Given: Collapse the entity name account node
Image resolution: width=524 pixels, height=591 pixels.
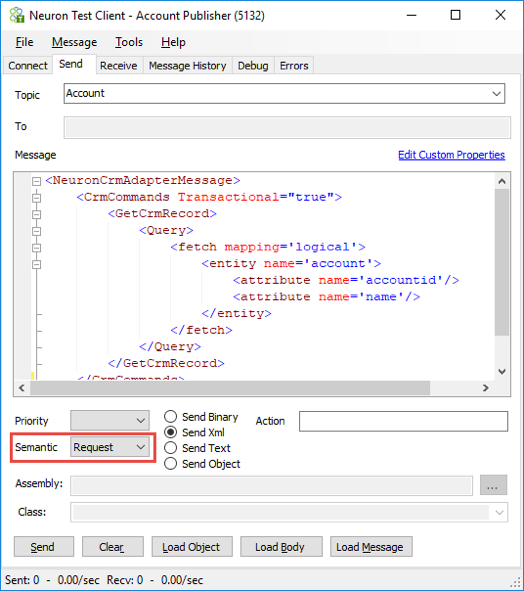Looking at the screenshot, I should click(x=36, y=265).
